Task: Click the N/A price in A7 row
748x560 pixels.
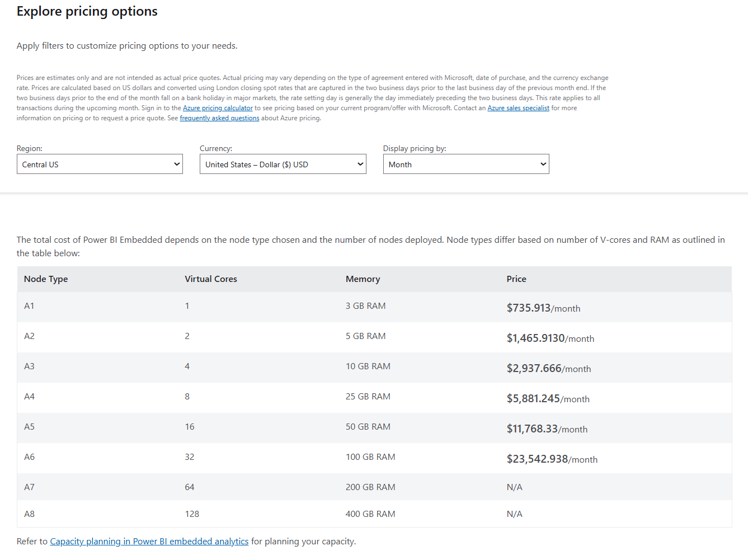Action: click(x=515, y=487)
